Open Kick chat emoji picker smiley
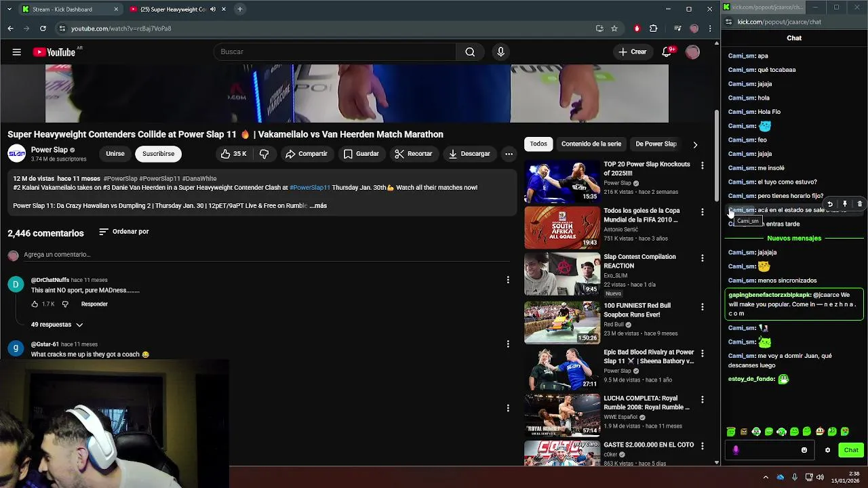The height and width of the screenshot is (488, 868). [x=804, y=450]
